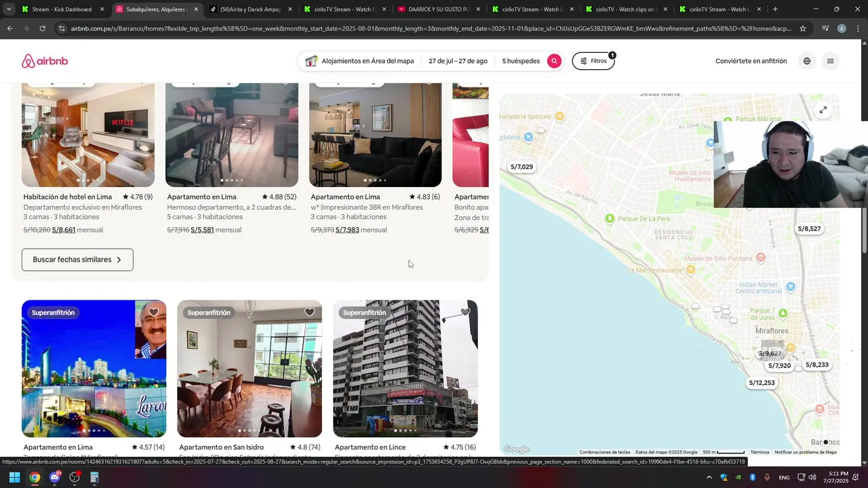Screen dimensions: 868x488
Task: Switch to DAARICK Y SU GUSTO YouTube tab
Action: point(439,9)
